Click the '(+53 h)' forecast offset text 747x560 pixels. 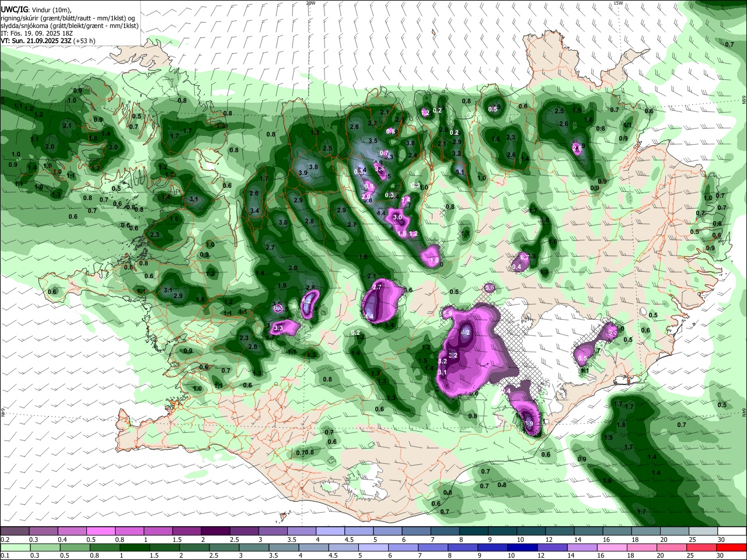85,41
